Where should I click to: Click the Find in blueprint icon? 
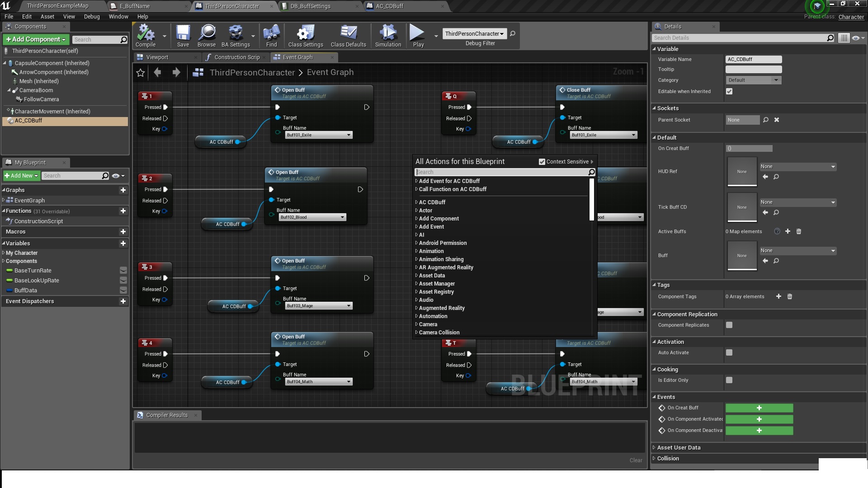[271, 36]
